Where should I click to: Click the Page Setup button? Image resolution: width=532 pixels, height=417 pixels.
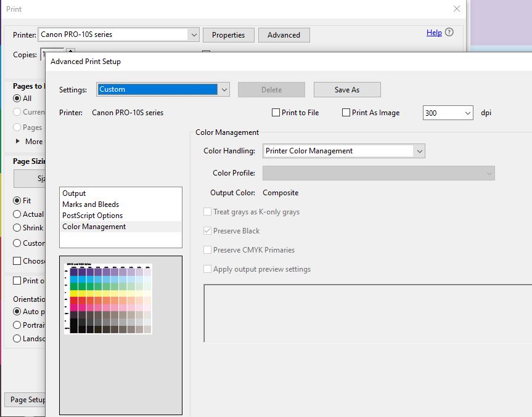click(x=26, y=400)
